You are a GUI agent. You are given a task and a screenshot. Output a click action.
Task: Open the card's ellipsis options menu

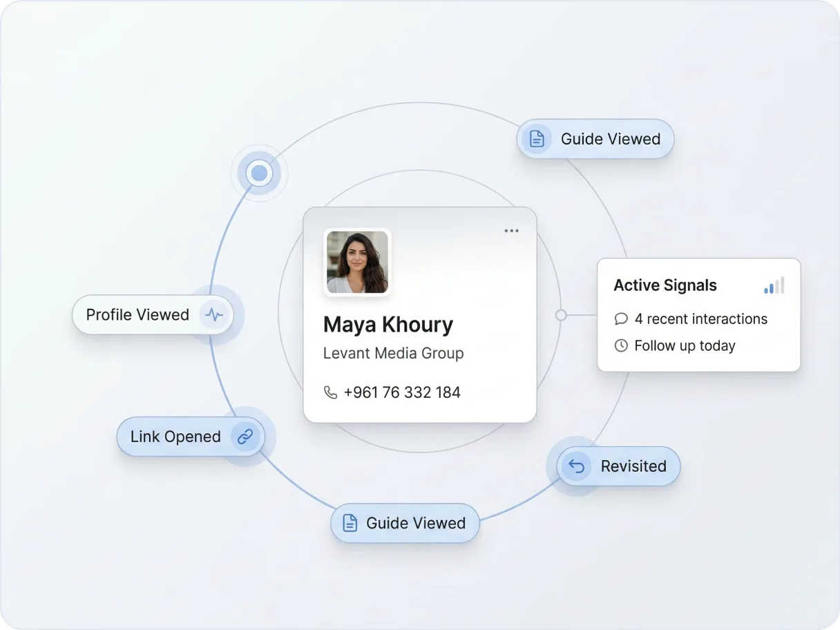point(511,230)
